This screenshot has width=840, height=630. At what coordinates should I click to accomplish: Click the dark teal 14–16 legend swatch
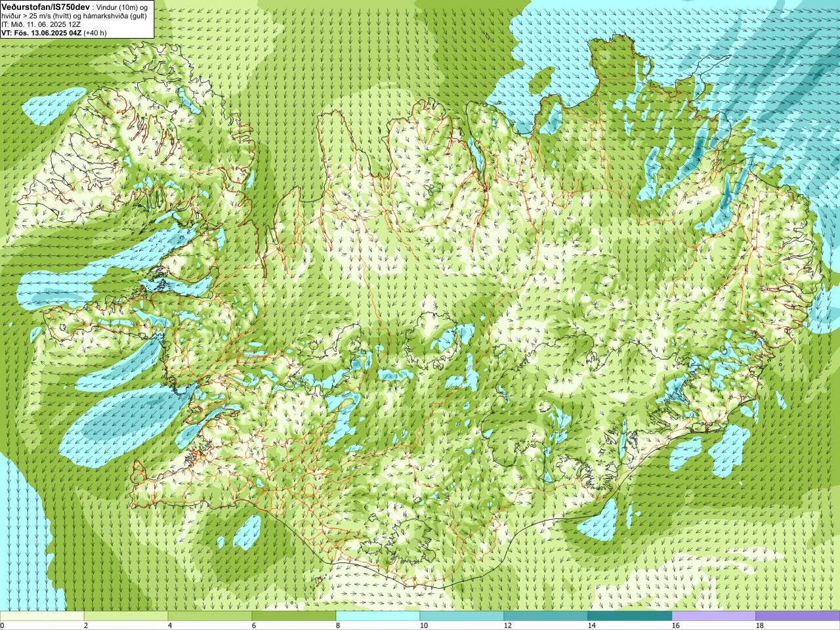tap(630, 616)
